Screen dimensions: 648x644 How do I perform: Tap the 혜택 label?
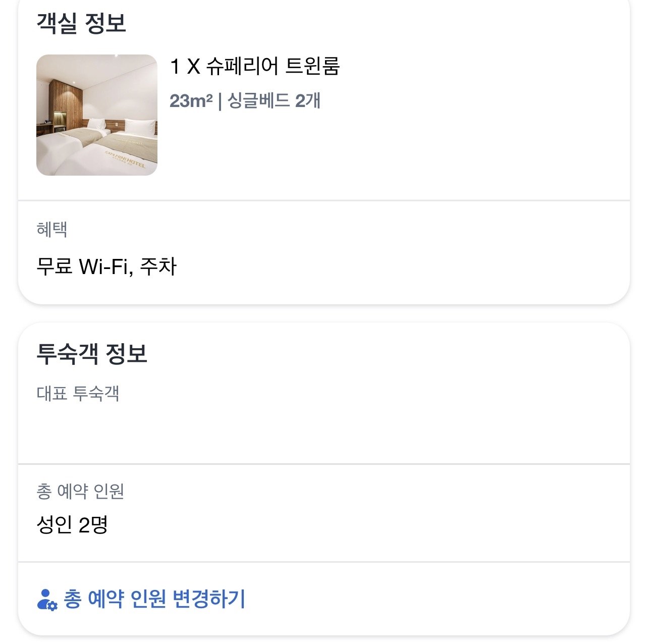tap(52, 230)
